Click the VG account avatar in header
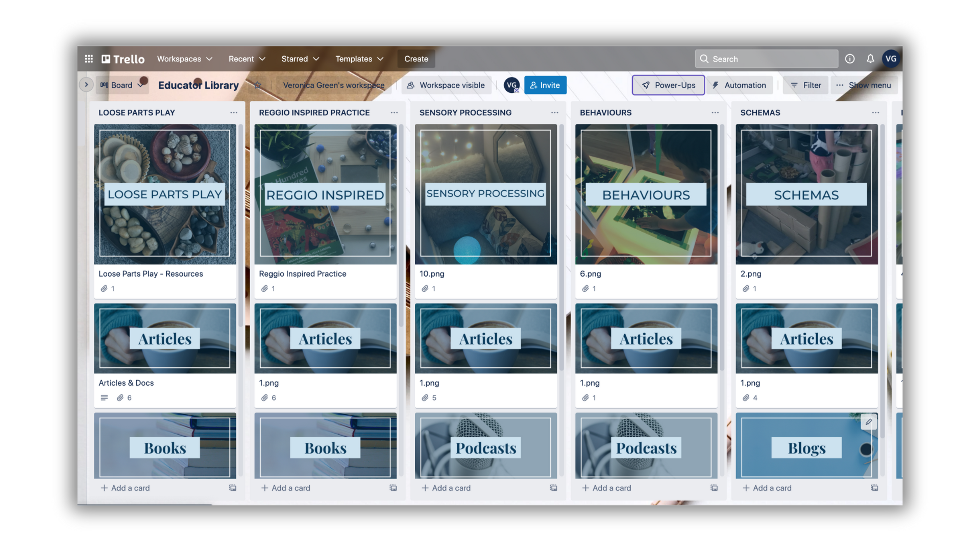This screenshot has height=551, width=980. 891,59
